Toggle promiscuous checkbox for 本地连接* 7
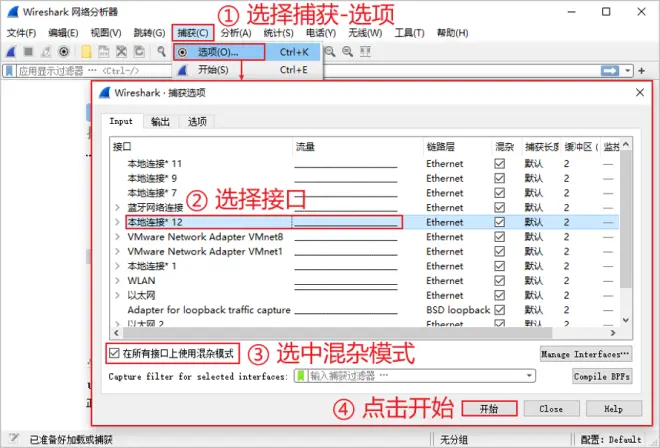The image size is (660, 448). tap(500, 193)
